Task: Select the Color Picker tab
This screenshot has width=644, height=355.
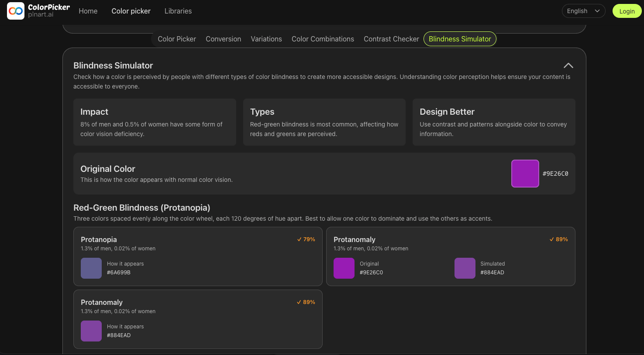Action: coord(177,39)
